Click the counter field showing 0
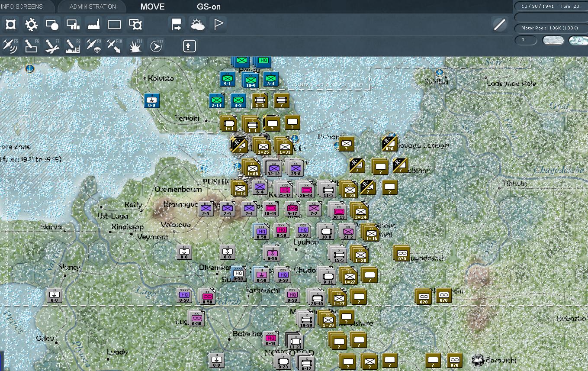This screenshot has width=588, height=371. [x=526, y=40]
